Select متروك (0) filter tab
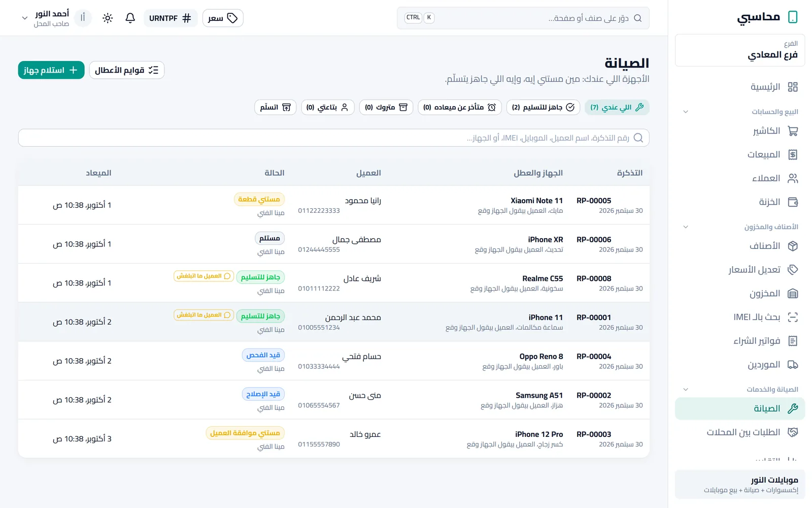Viewport: 812px width, 508px height. coord(386,107)
